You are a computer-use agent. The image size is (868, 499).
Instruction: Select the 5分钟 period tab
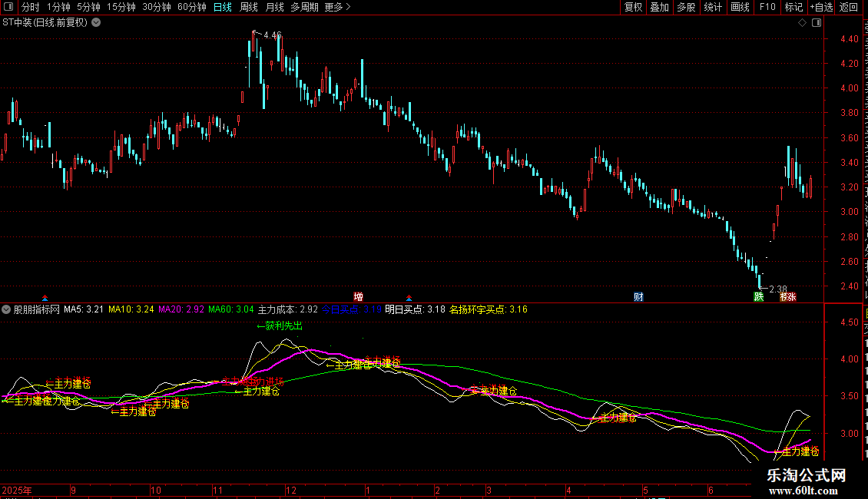pos(88,7)
